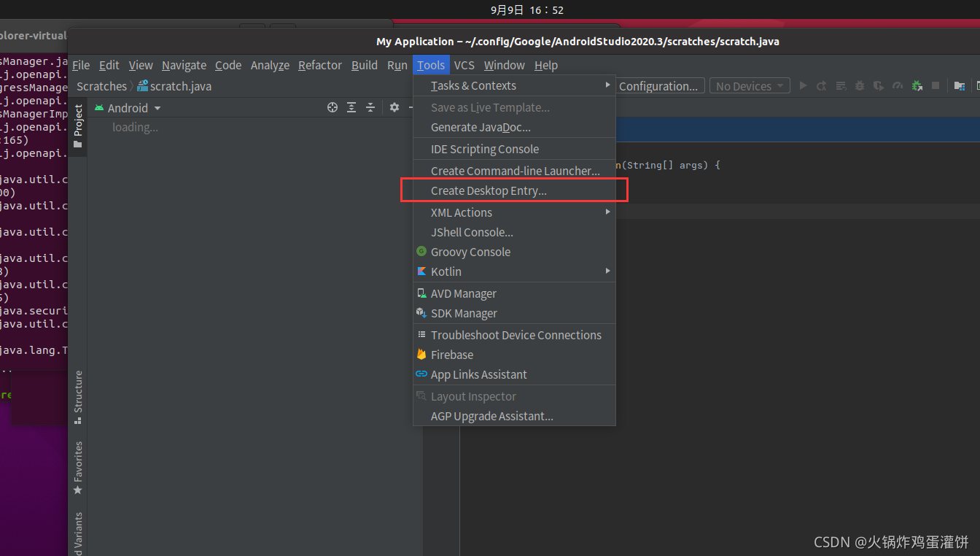This screenshot has width=980, height=556.
Task: Open the Project tool window tab
Action: 78,126
